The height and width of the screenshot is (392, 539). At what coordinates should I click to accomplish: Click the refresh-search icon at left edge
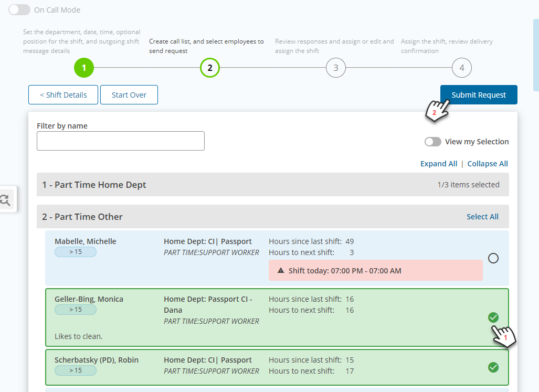(5, 200)
